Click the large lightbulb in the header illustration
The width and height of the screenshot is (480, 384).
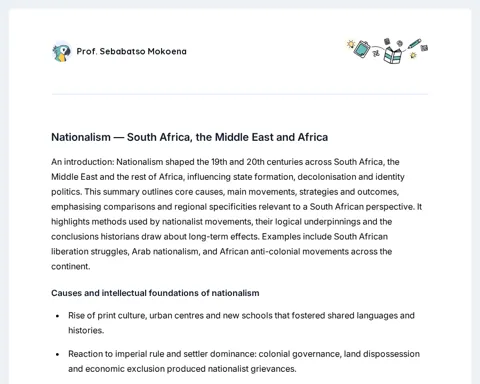pos(351,44)
